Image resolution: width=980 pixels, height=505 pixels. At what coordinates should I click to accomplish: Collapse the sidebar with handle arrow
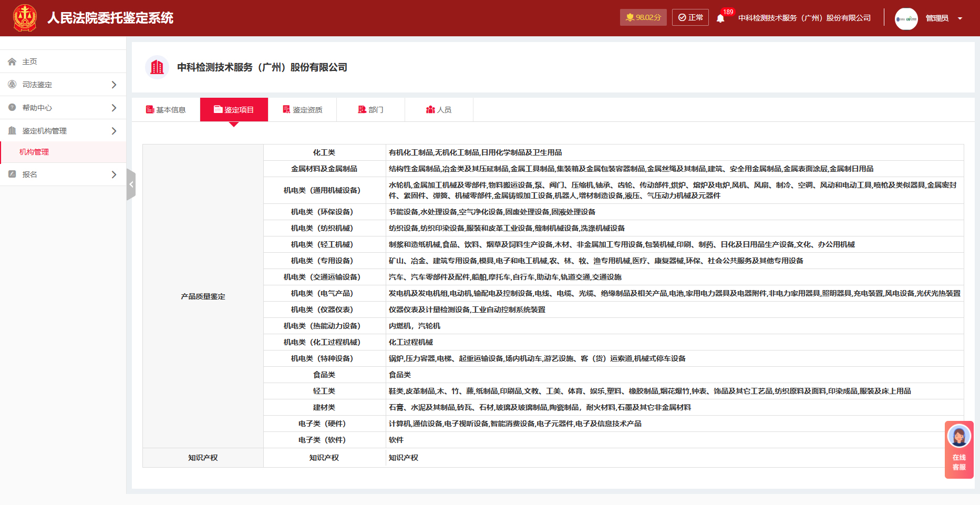coord(131,184)
